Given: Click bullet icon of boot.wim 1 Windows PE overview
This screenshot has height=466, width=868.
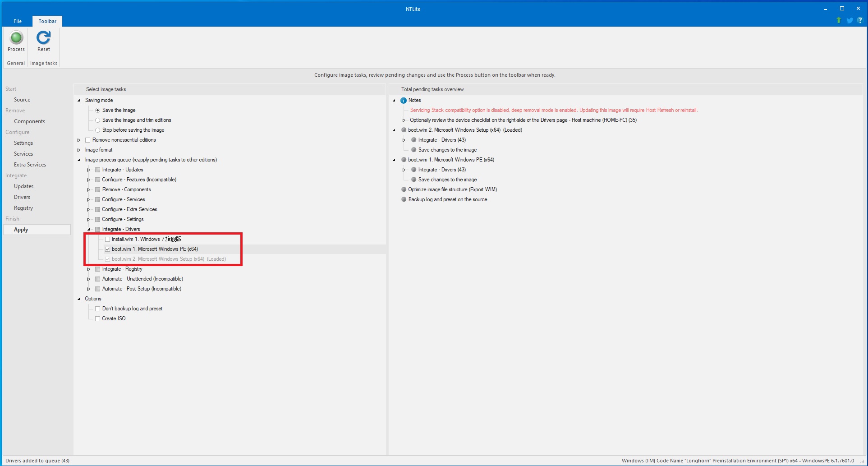Looking at the screenshot, I should tap(404, 160).
